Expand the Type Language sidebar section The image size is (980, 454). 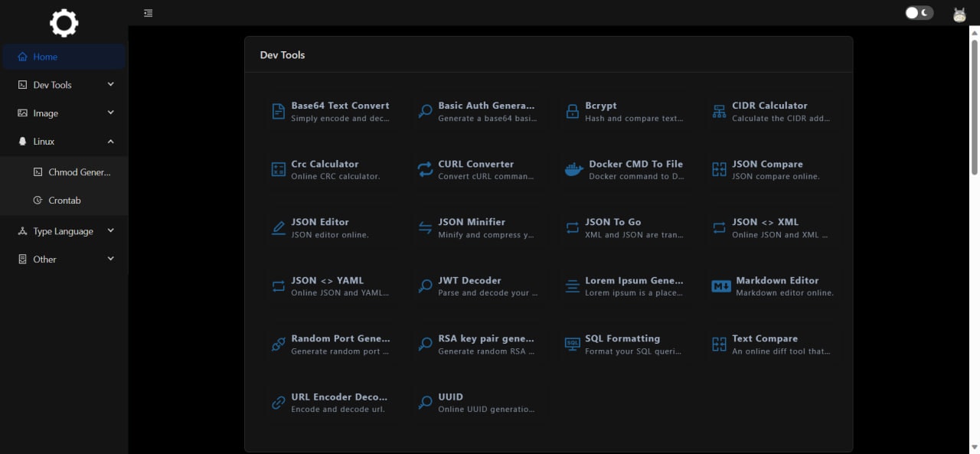click(x=64, y=230)
